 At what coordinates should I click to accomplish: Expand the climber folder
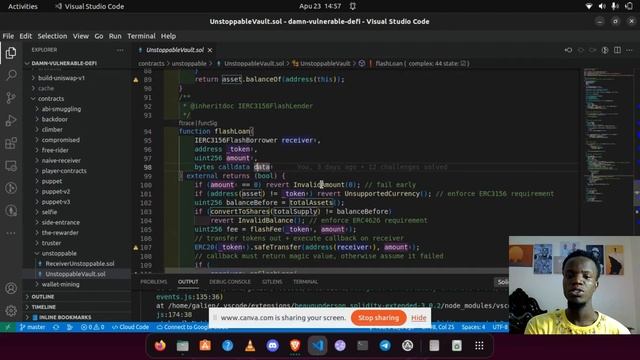click(52, 129)
